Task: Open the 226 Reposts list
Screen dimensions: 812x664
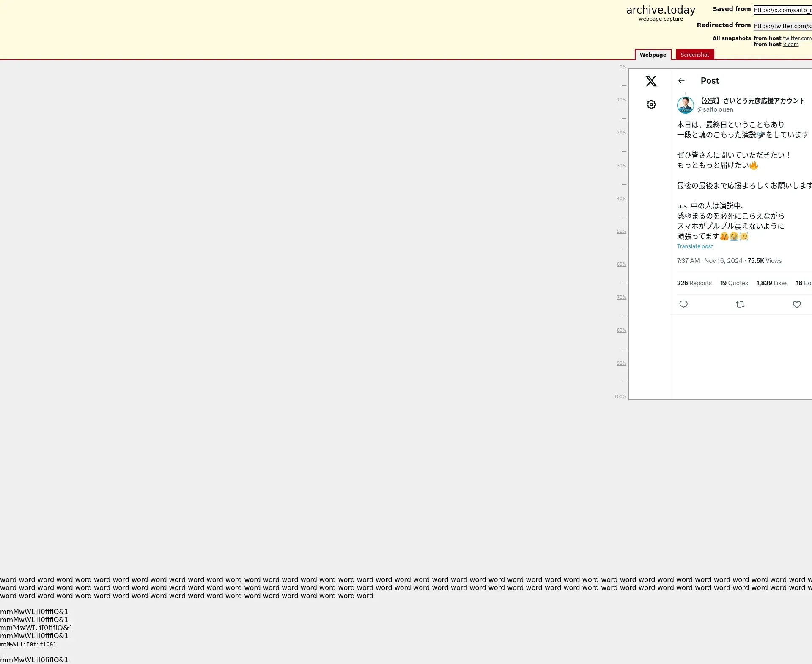Action: [694, 283]
